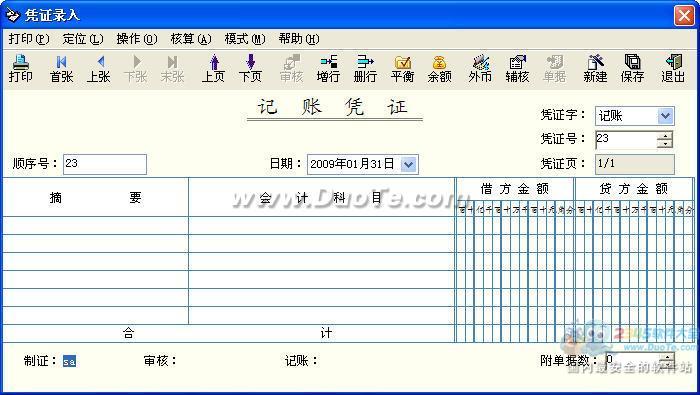The width and height of the screenshot is (700, 395).
Task: Open the 核算(A) menu
Action: [191, 39]
